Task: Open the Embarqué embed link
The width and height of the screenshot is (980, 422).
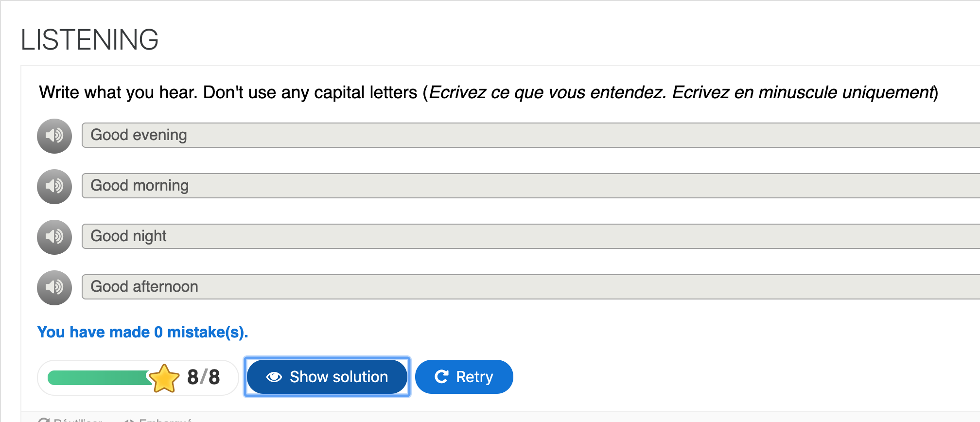Action: (158, 420)
